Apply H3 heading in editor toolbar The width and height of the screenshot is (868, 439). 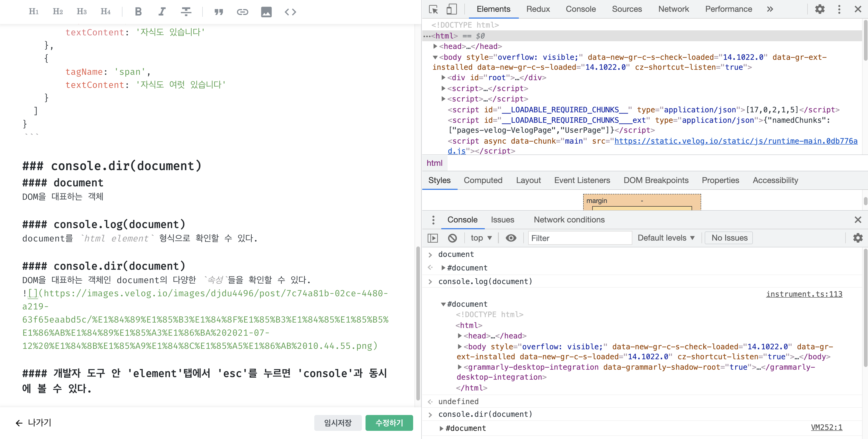click(82, 12)
